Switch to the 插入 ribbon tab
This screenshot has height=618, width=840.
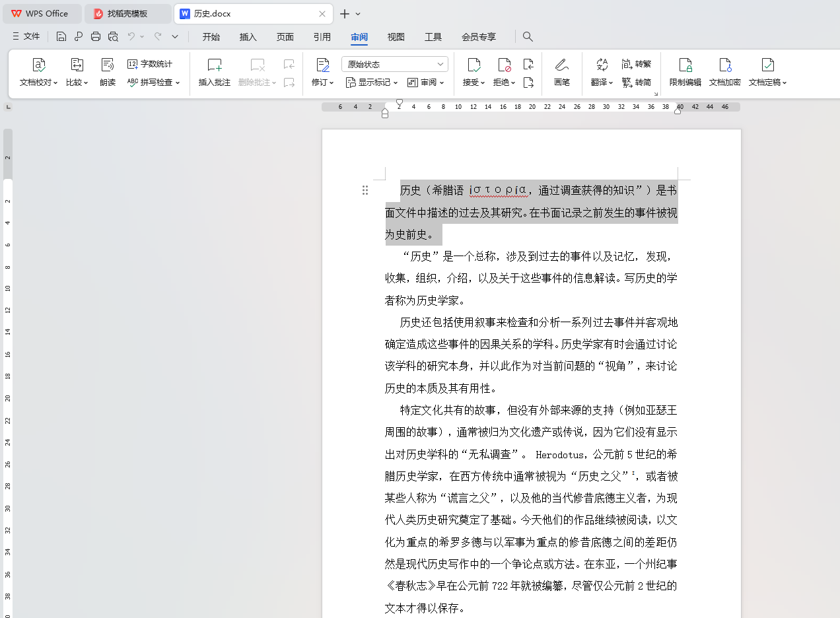click(248, 37)
